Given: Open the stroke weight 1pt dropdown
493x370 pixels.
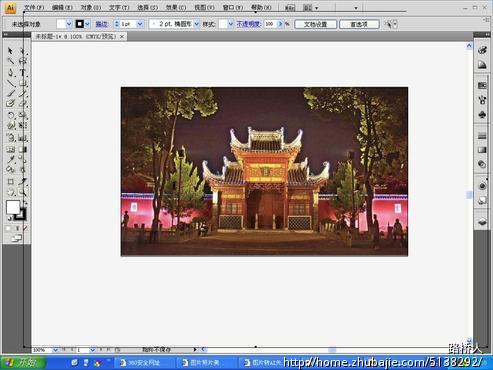Looking at the screenshot, I should [140, 24].
